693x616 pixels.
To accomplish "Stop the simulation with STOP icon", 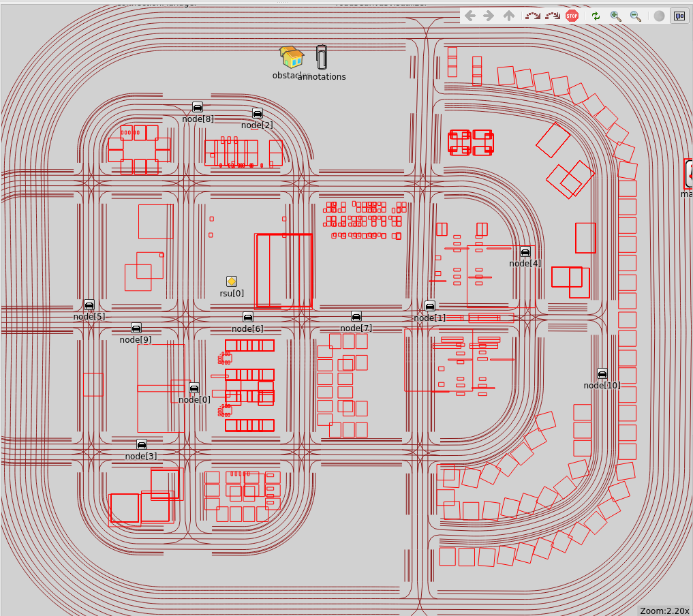I will pos(572,16).
